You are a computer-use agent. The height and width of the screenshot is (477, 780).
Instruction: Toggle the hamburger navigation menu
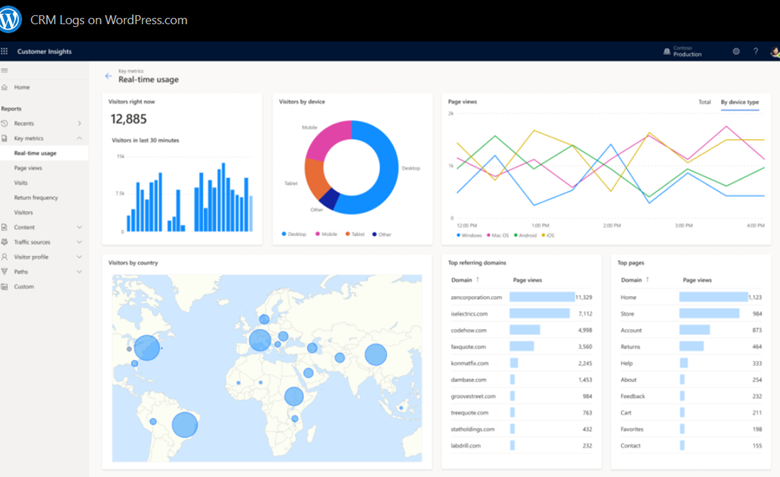[4, 71]
